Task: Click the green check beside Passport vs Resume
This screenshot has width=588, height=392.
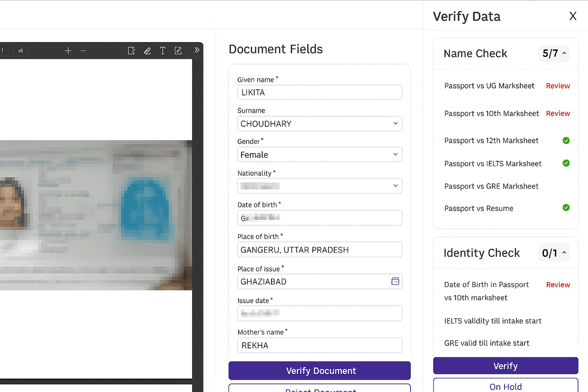Action: [x=566, y=208]
